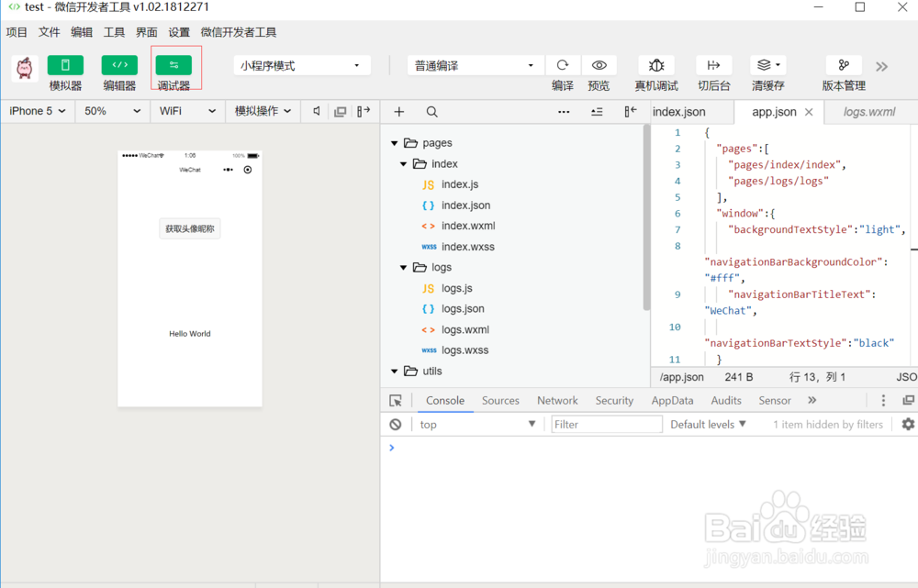The width and height of the screenshot is (918, 588).
Task: Click the 编译 compile refresh icon
Action: [563, 65]
